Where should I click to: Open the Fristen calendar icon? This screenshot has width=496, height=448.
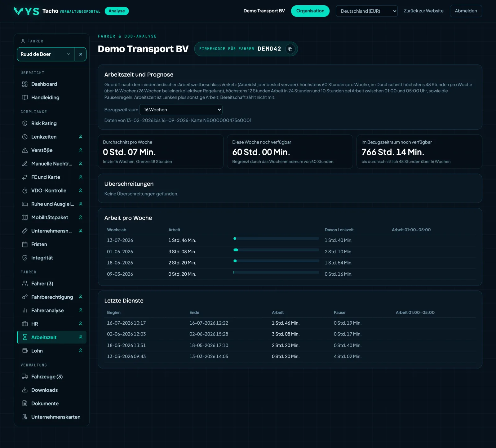coord(25,244)
